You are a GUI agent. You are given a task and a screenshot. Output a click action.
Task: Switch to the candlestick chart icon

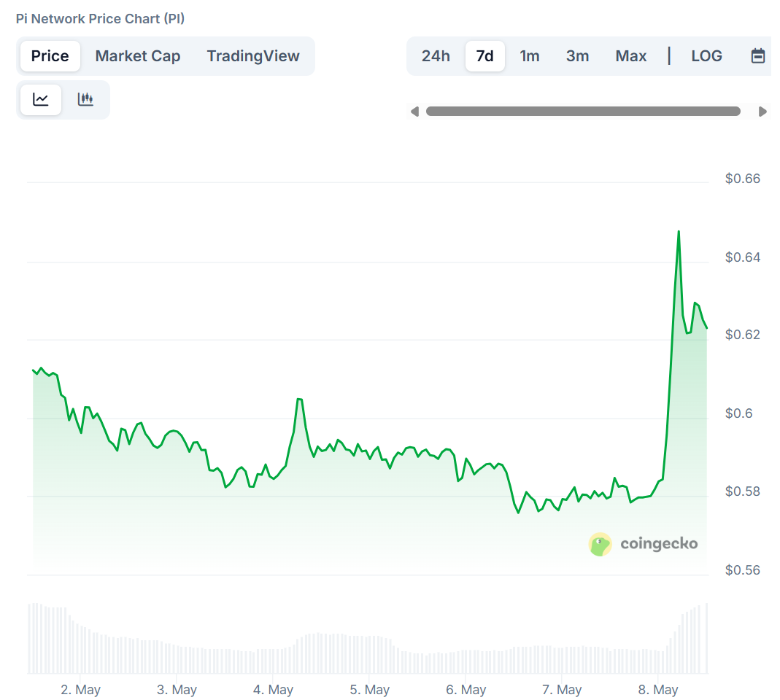click(x=85, y=99)
